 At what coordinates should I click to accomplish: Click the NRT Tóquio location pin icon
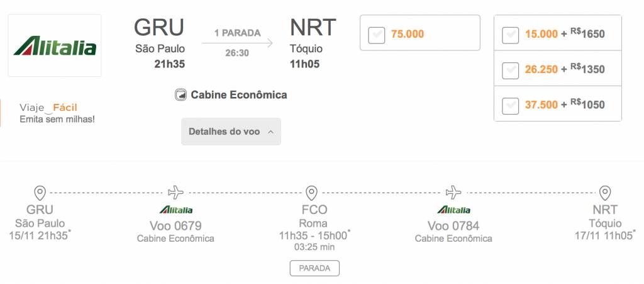click(605, 193)
